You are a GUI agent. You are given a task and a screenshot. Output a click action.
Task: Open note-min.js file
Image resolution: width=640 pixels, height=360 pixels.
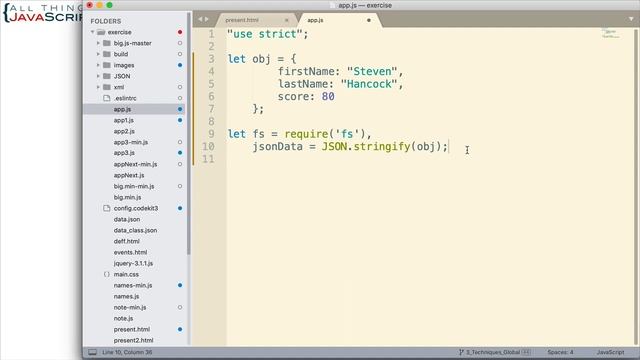(x=130, y=307)
